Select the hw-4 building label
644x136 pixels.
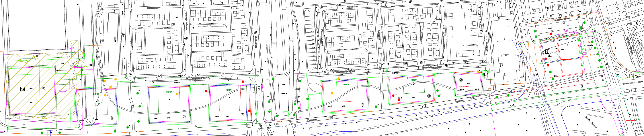coord(217,116)
